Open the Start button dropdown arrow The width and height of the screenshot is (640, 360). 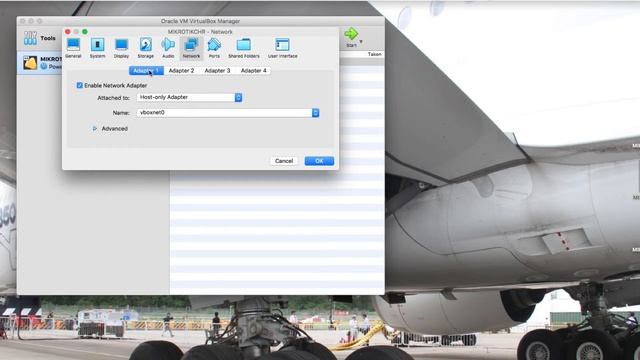[361, 42]
